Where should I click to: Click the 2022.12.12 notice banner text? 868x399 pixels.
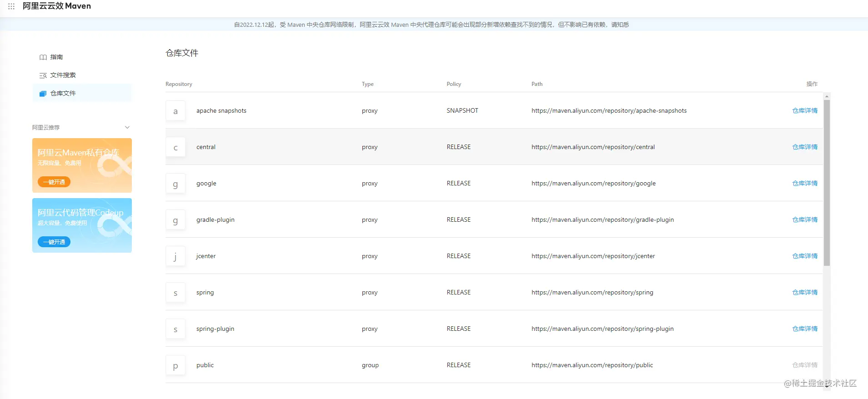[431, 25]
